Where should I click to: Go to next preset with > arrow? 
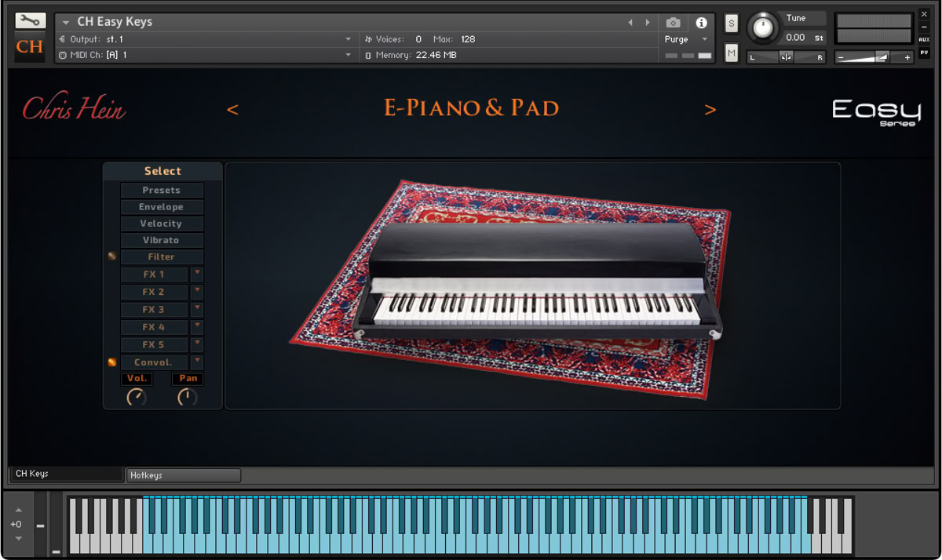(710, 110)
